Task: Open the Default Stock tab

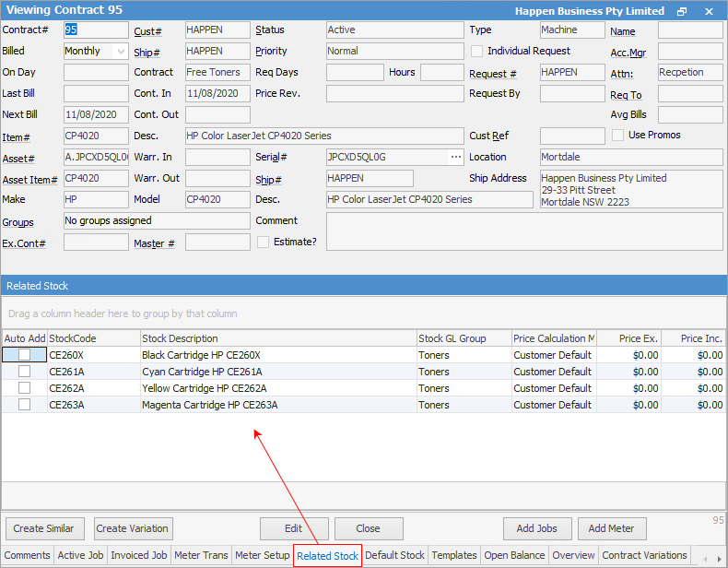Action: click(x=394, y=556)
